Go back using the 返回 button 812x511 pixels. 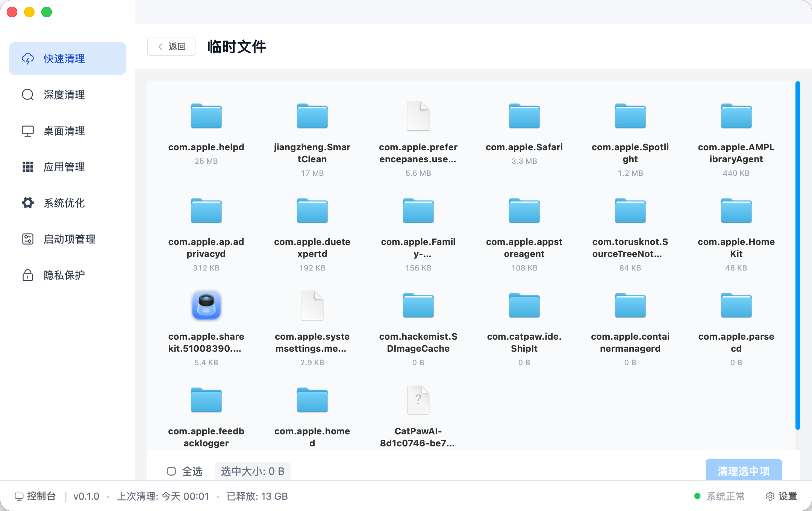tap(171, 47)
